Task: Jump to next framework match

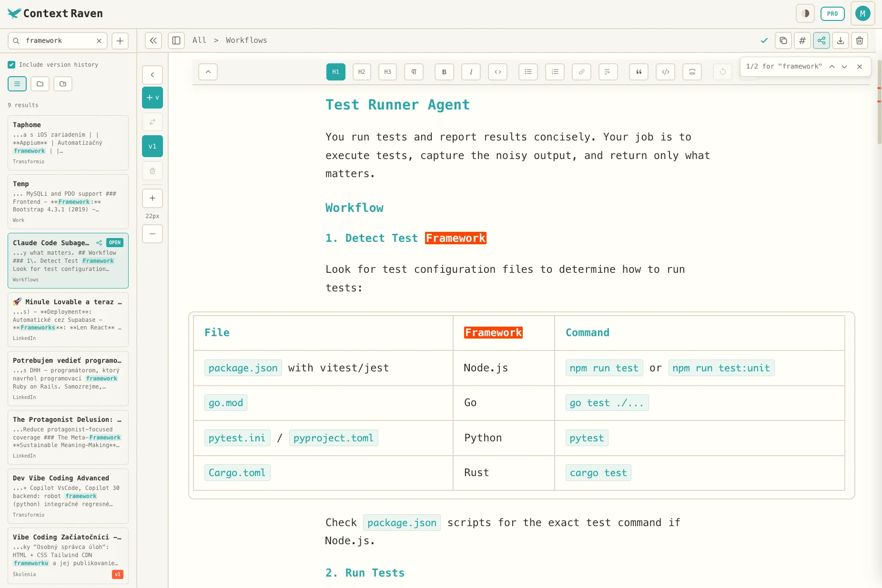Action: 844,67
